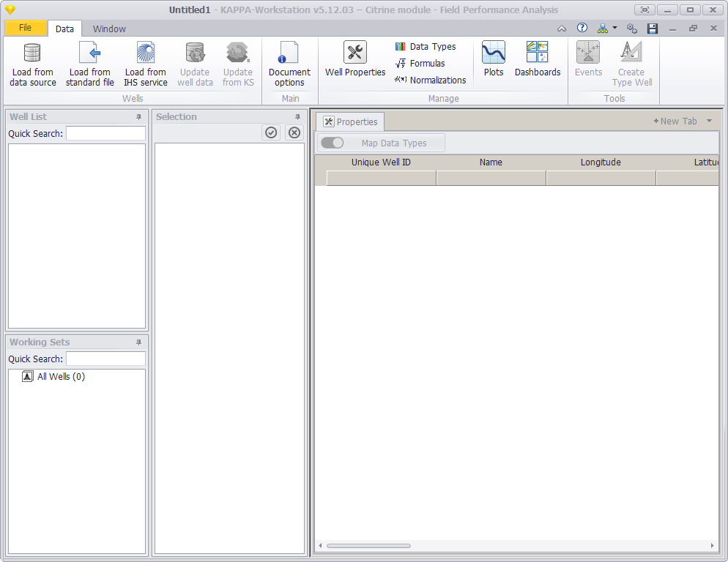728x562 pixels.
Task: Open the settings gears icon
Action: click(x=631, y=29)
